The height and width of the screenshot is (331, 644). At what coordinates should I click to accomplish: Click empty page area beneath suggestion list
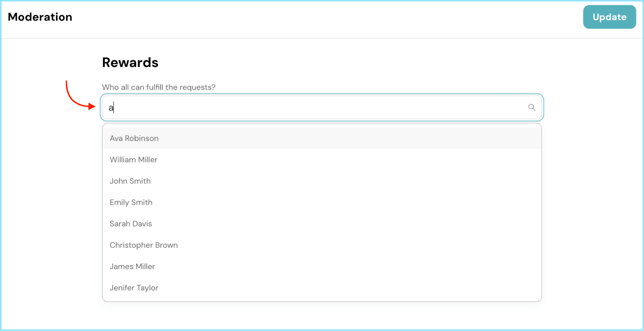point(322,316)
